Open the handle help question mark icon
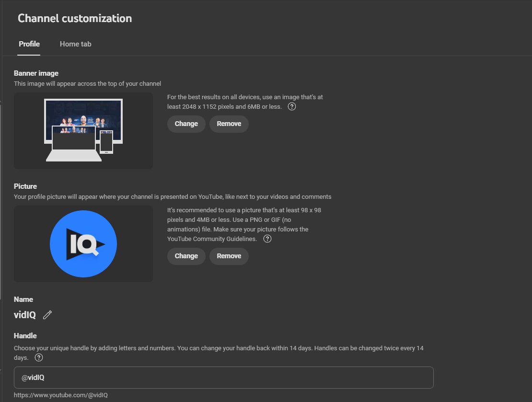Image resolution: width=532 pixels, height=402 pixels. tap(39, 357)
